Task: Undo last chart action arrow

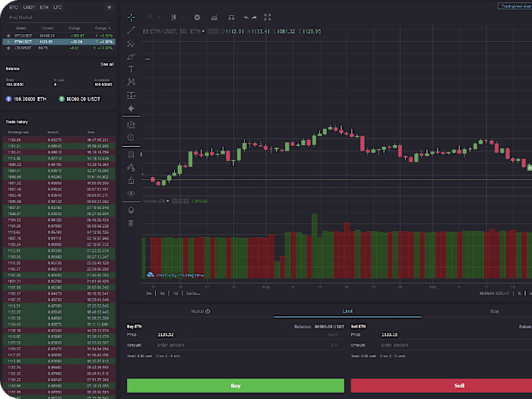Action: (246, 17)
